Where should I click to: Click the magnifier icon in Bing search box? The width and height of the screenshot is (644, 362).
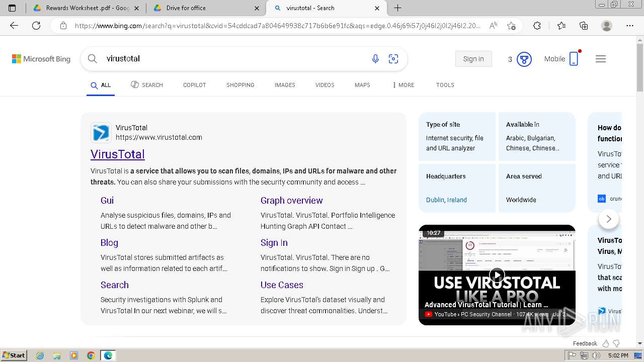click(x=93, y=59)
